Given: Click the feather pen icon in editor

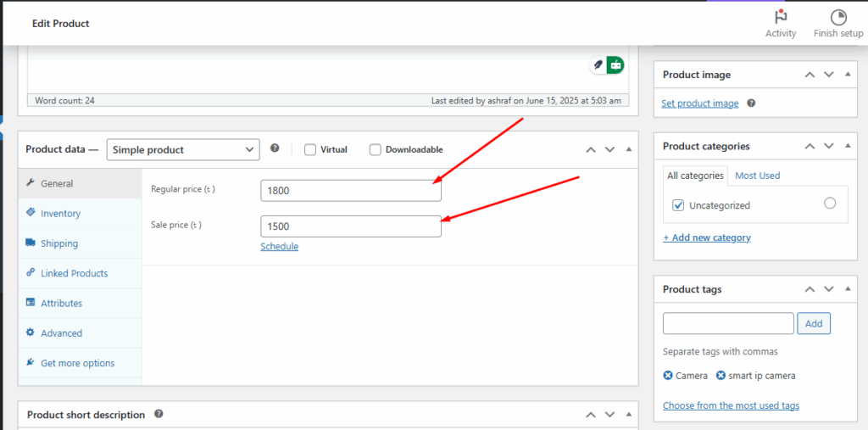Looking at the screenshot, I should (x=598, y=64).
